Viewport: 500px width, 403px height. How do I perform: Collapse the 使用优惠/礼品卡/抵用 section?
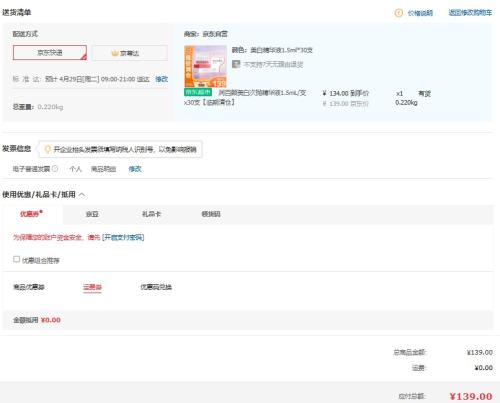(82, 194)
